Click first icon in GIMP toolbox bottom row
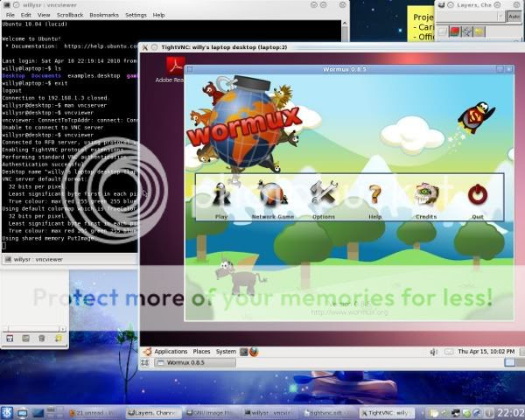This screenshot has height=420, width=525. point(10,339)
